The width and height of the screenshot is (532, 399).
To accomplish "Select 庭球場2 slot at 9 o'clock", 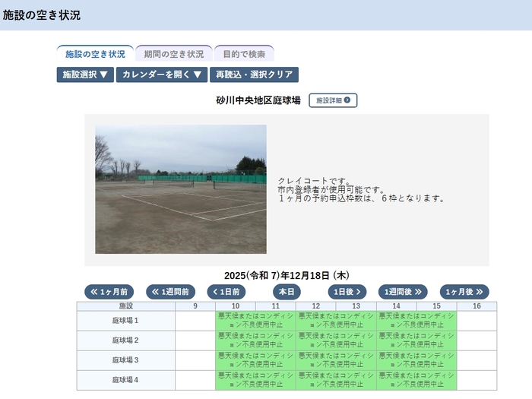I will pyautogui.click(x=195, y=340).
